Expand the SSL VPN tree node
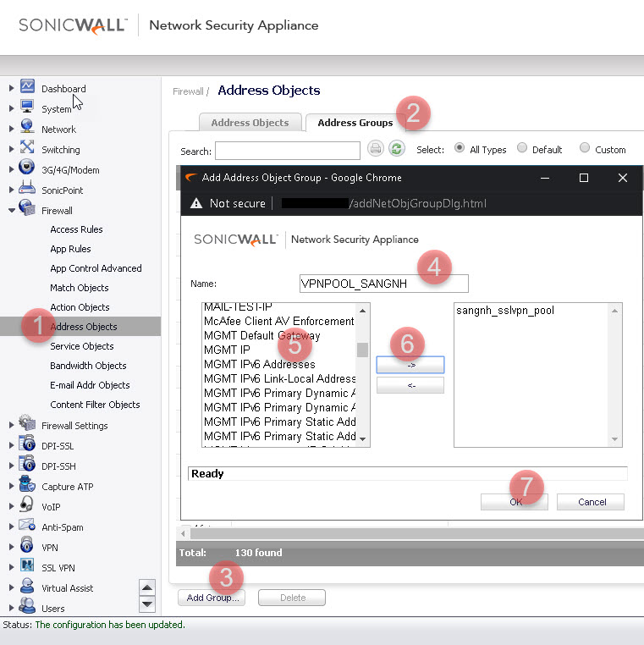The image size is (644, 645). pyautogui.click(x=12, y=567)
